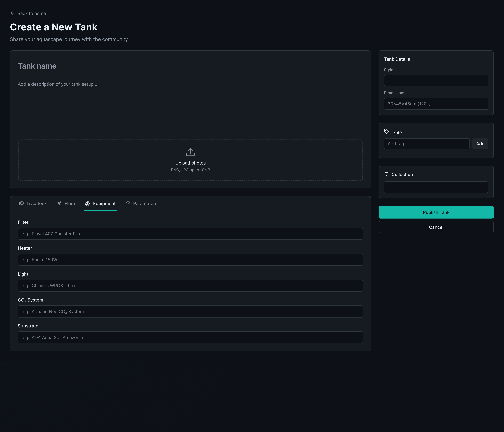Focus the Substrate input field
This screenshot has height=432, width=504.
tap(190, 337)
